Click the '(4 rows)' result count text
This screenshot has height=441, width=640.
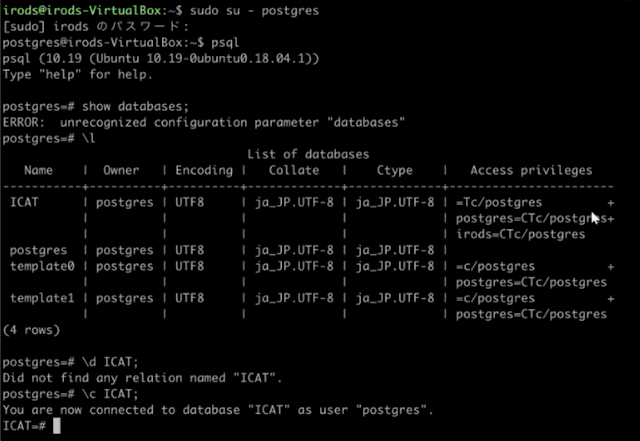pyautogui.click(x=31, y=330)
